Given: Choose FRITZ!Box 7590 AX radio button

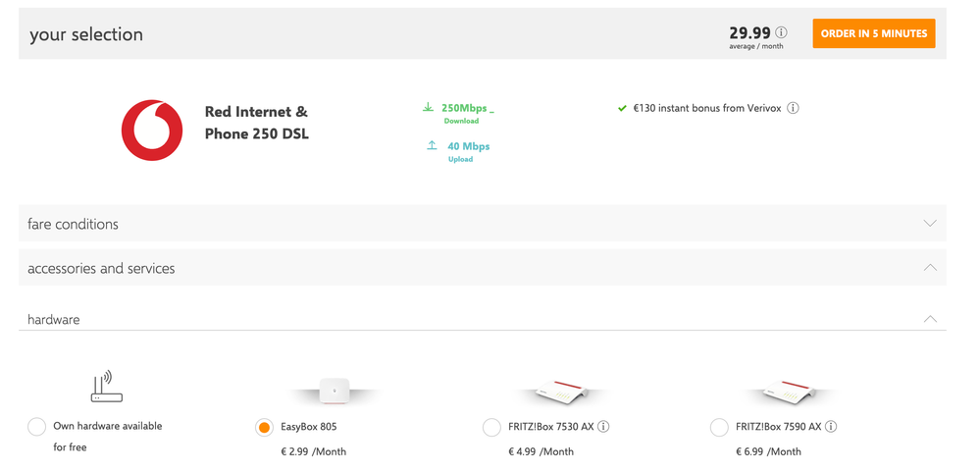Looking at the screenshot, I should point(719,427).
